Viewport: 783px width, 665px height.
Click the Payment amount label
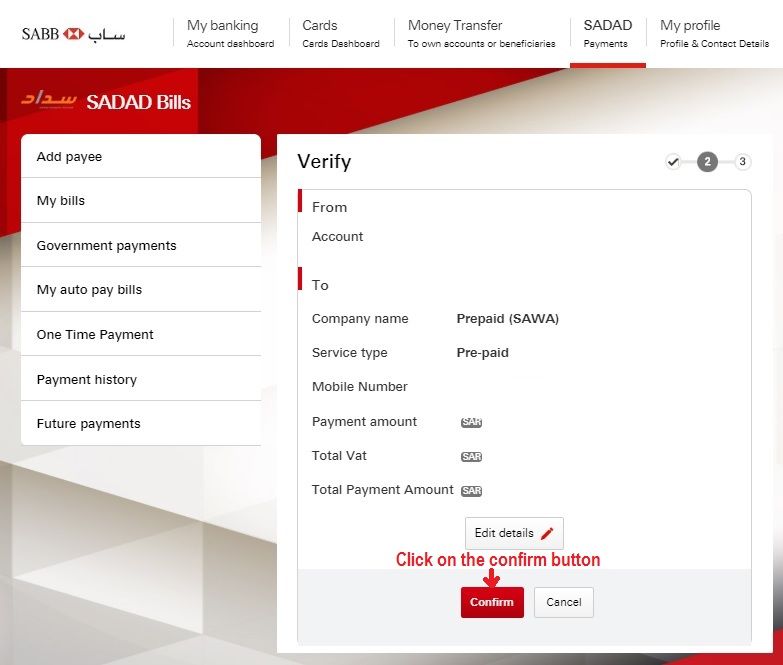[364, 421]
